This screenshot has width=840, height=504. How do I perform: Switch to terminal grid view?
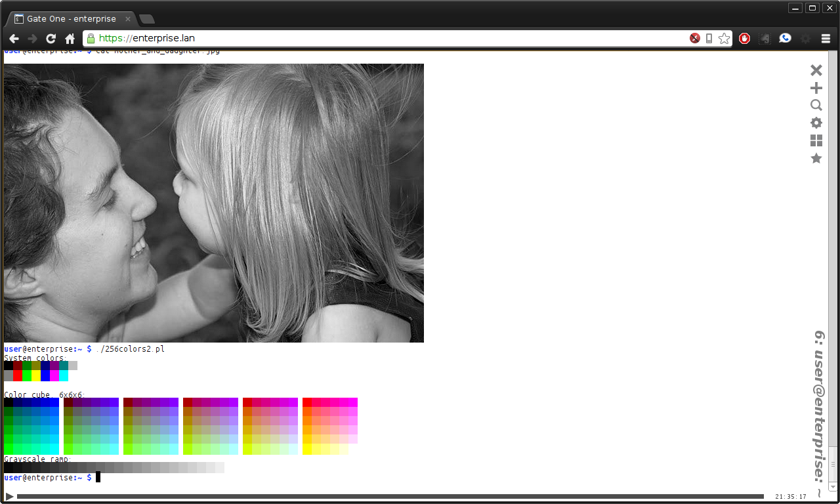tap(816, 140)
